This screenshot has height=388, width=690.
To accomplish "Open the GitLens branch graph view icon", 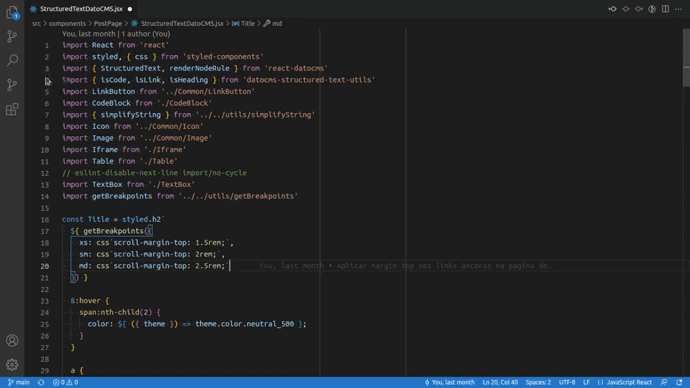I will pos(12,84).
